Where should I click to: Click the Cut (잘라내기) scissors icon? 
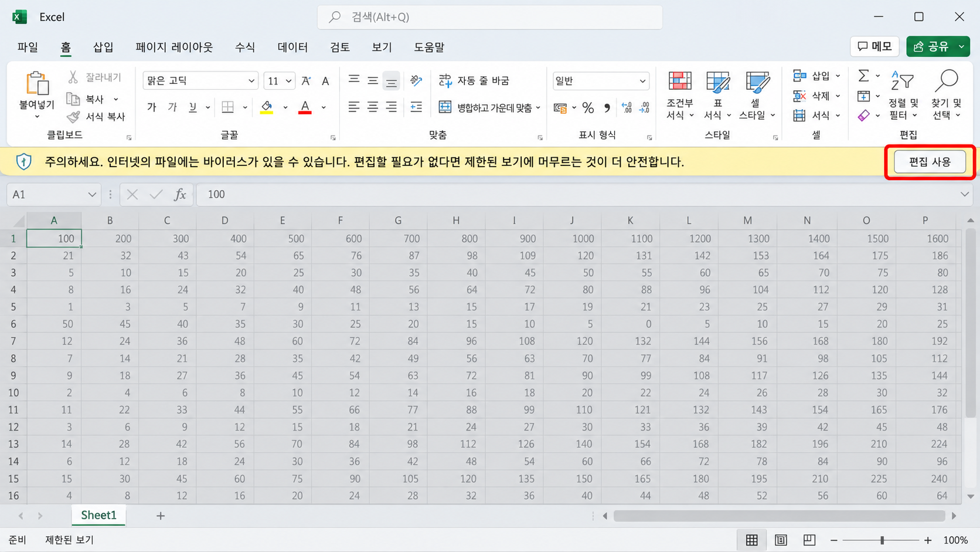click(x=73, y=77)
